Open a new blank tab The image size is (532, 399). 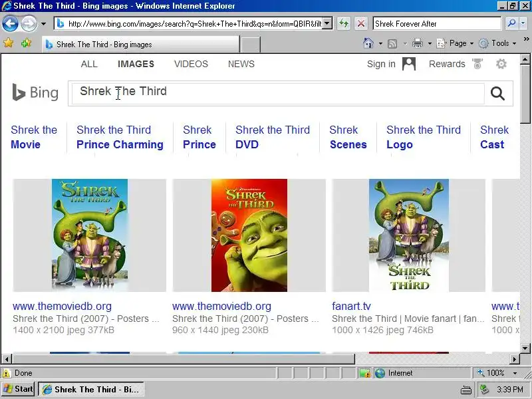pyautogui.click(x=251, y=45)
